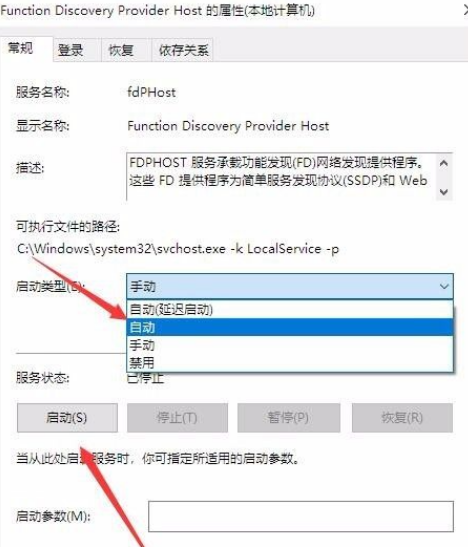Viewport: 468px width, 547px height.
Task: Close the properties dialog window
Action: (466, 10)
